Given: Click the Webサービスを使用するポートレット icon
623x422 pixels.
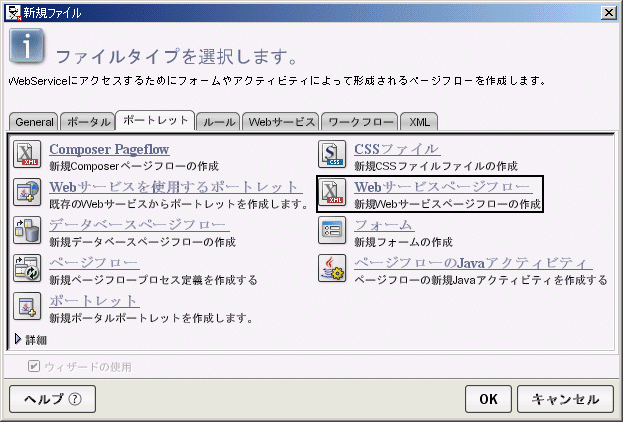Looking at the screenshot, I should tap(27, 192).
